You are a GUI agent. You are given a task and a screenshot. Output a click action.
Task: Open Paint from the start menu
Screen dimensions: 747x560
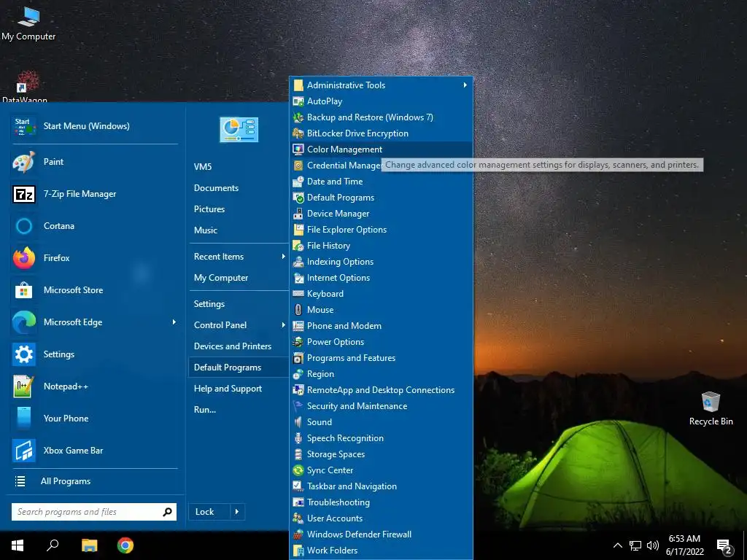click(24, 162)
